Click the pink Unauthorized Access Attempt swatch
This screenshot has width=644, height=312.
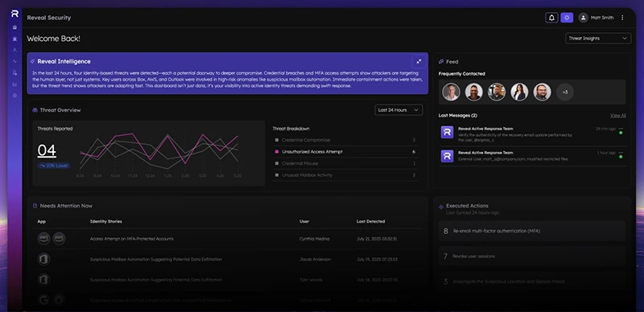tap(277, 152)
